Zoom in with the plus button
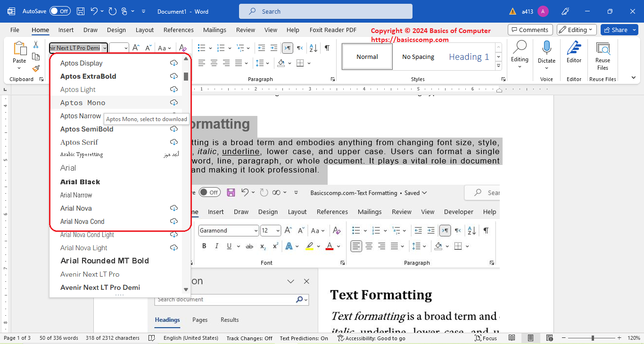 (620, 338)
